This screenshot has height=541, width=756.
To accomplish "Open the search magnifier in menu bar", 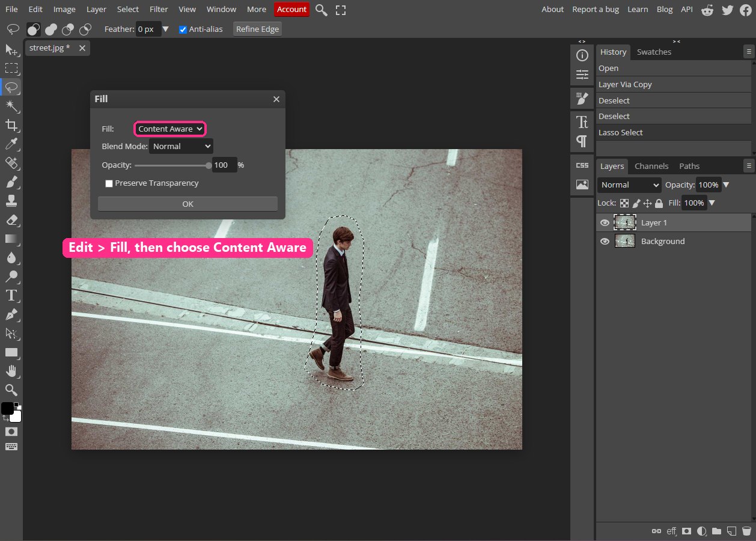I will [322, 10].
